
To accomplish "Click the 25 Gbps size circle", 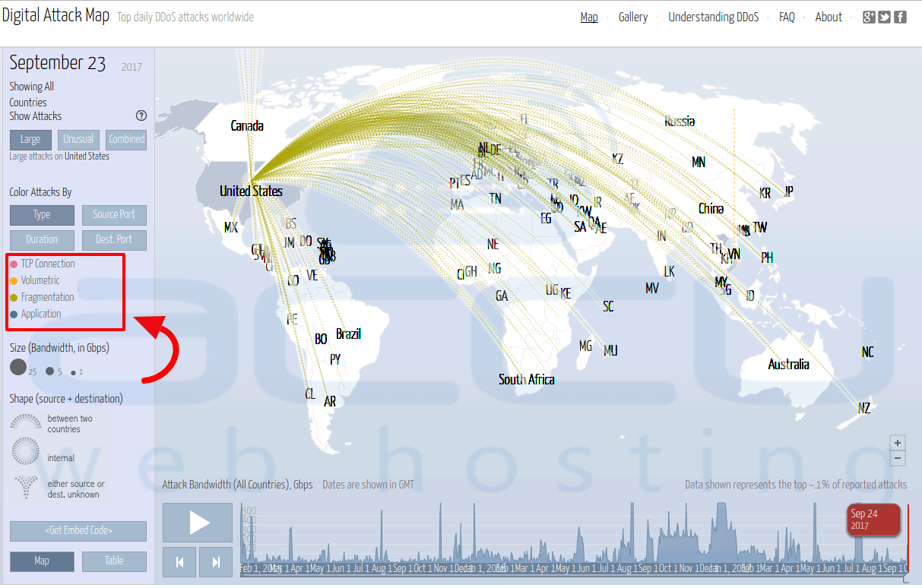I will click(18, 368).
